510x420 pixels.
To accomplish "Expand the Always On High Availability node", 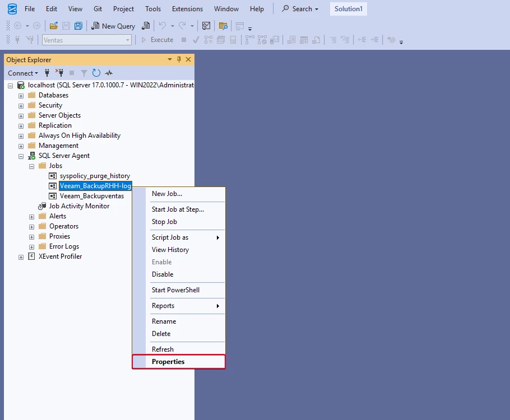I will 21,136.
